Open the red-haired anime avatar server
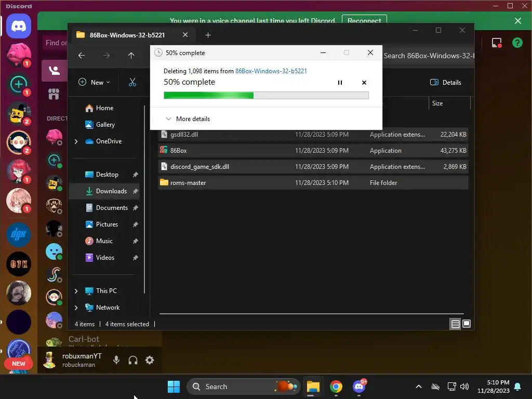The width and height of the screenshot is (532, 399). coord(19,171)
